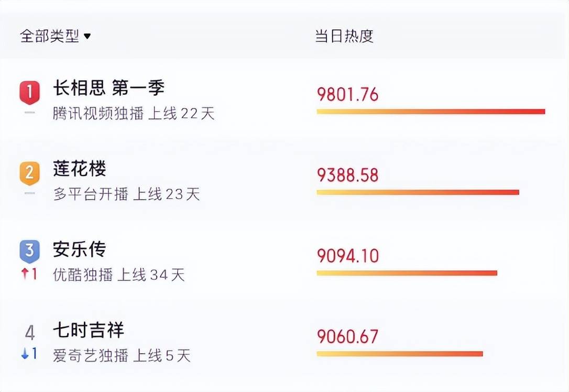Open the show 七时吉祥
Image resolution: width=569 pixels, height=392 pixels.
point(89,330)
